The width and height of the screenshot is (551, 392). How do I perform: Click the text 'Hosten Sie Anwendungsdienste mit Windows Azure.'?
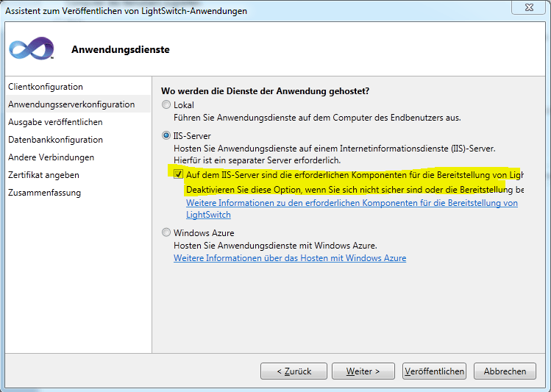(x=275, y=245)
